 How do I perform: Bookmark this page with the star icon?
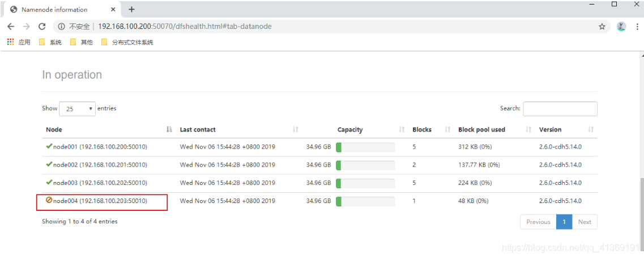point(602,26)
